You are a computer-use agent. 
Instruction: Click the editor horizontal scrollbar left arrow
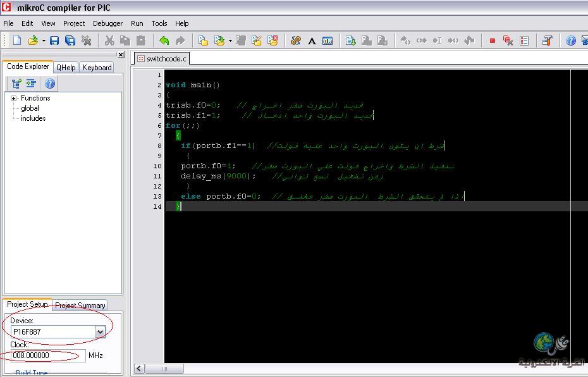pyautogui.click(x=139, y=368)
